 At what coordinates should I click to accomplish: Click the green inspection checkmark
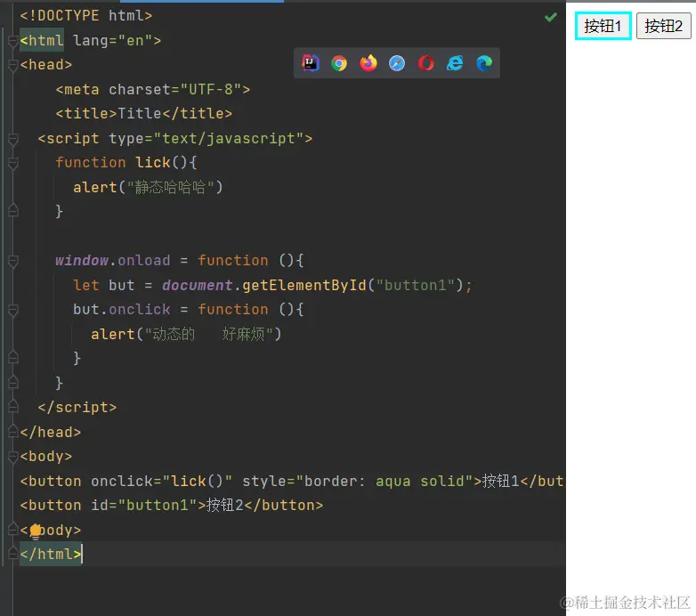[x=550, y=17]
